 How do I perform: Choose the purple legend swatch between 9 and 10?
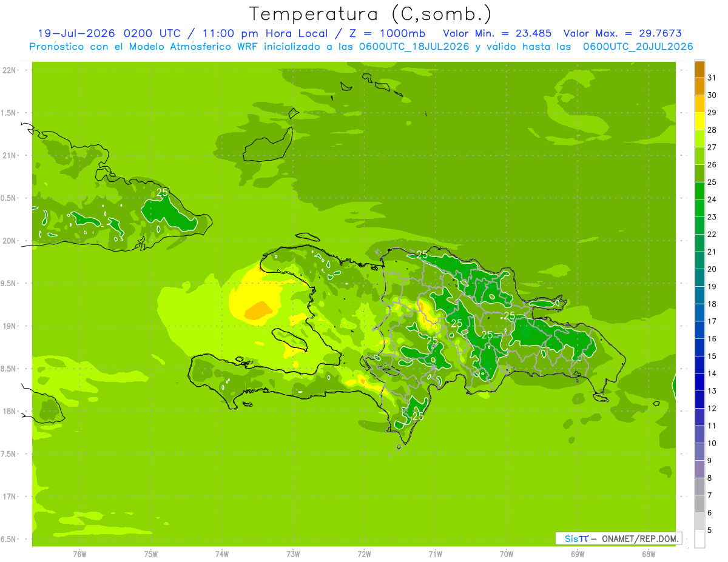pyautogui.click(x=699, y=452)
